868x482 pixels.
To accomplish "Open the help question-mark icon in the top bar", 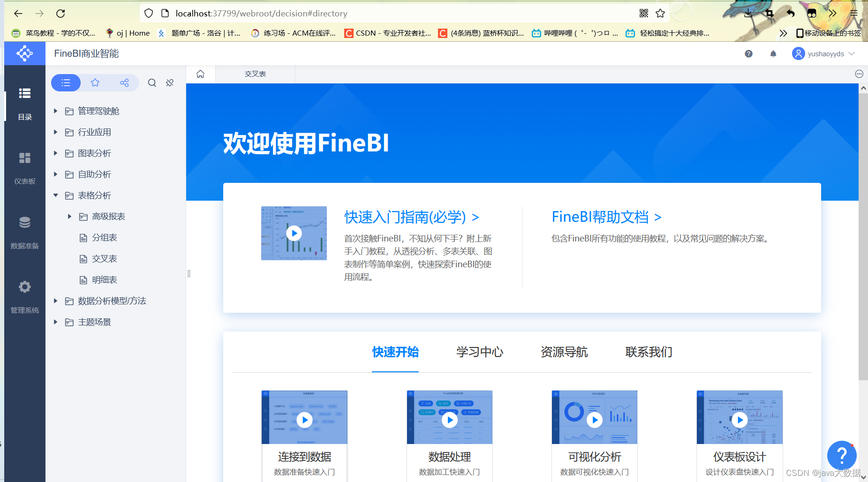I will click(x=748, y=53).
